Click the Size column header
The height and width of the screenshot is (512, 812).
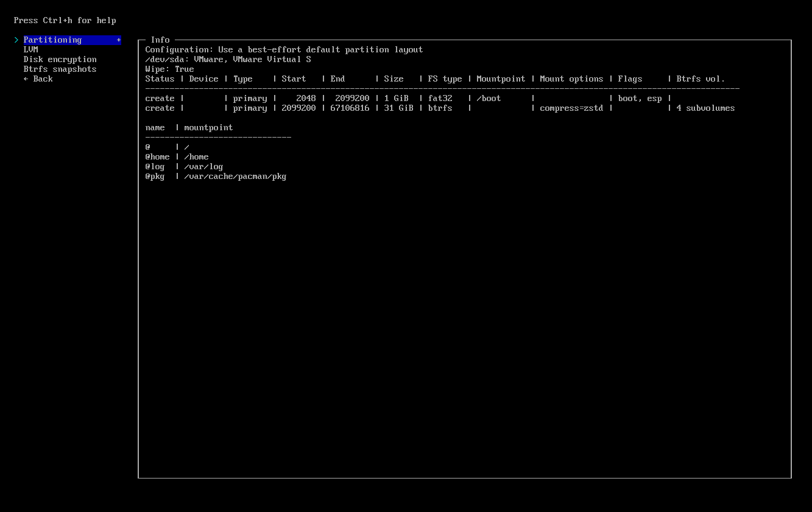click(394, 79)
